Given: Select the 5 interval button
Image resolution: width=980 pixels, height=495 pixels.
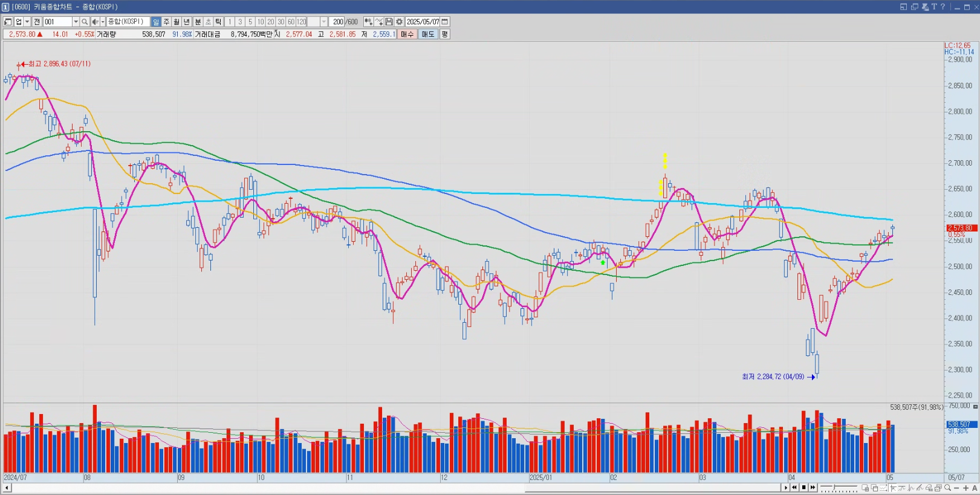Looking at the screenshot, I should tap(250, 22).
